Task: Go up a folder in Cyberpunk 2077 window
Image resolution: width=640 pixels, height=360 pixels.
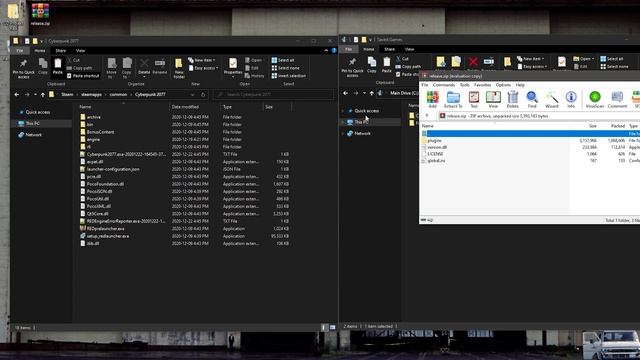Action: click(x=43, y=95)
